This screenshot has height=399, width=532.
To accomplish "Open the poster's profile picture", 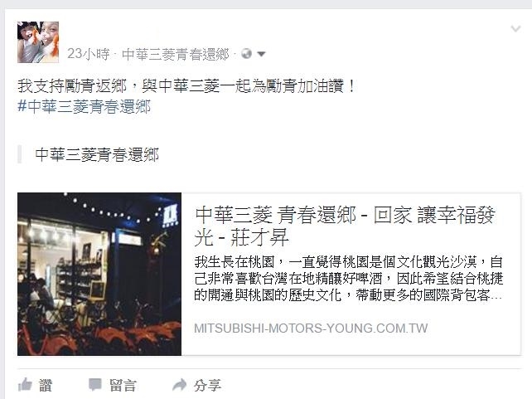I will [x=38, y=42].
